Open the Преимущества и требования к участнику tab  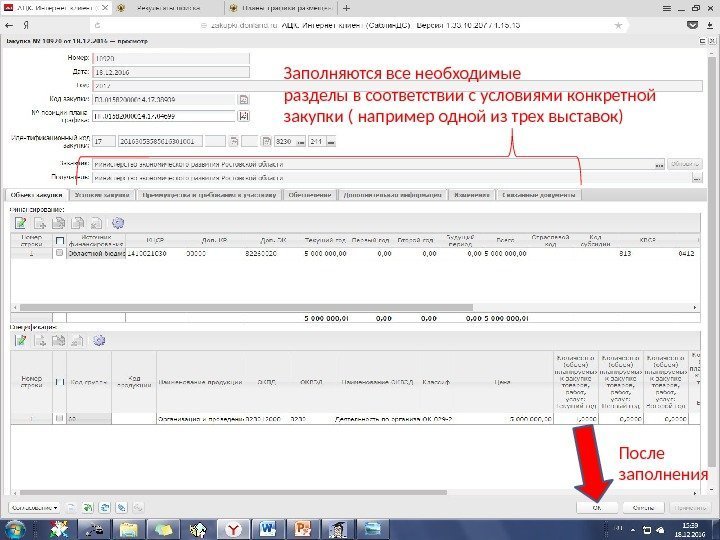pos(209,195)
